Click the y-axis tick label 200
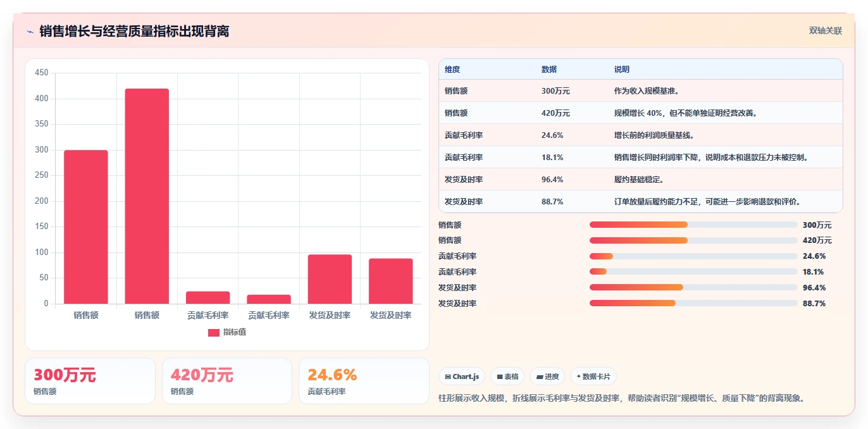Viewport: 868px width, 429px height. click(x=42, y=201)
